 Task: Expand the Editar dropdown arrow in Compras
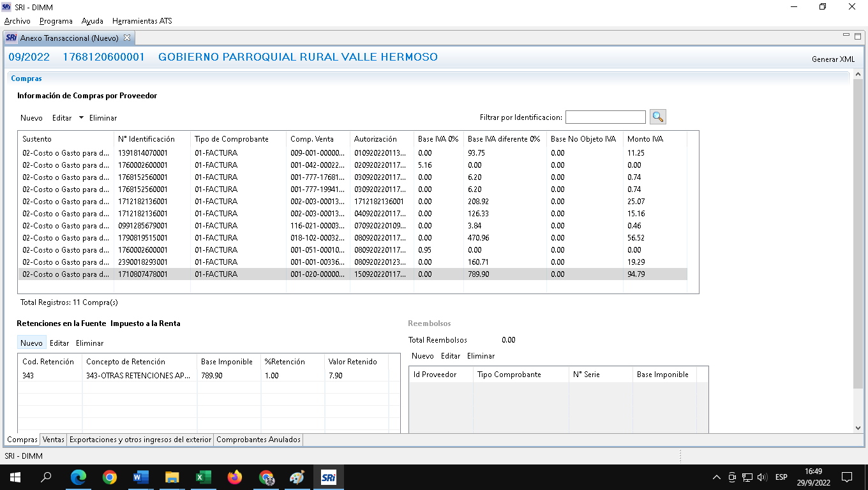tap(81, 117)
